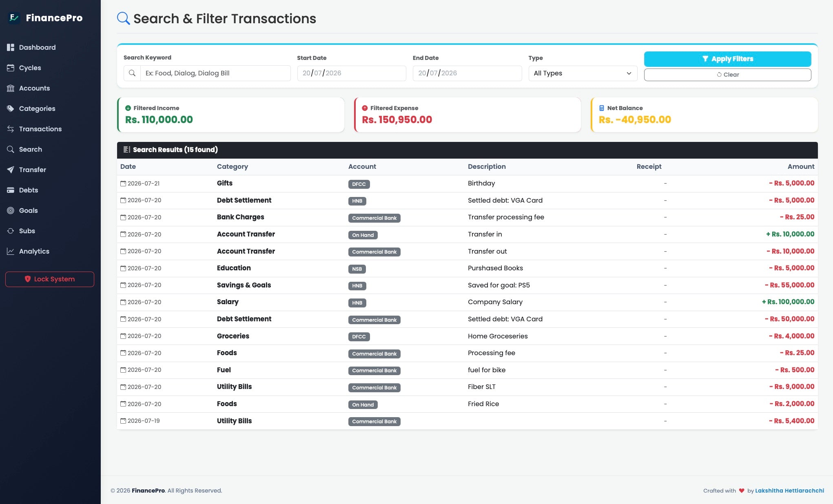Click the Savings & Goals category
The height and width of the screenshot is (504, 833).
coord(244,285)
